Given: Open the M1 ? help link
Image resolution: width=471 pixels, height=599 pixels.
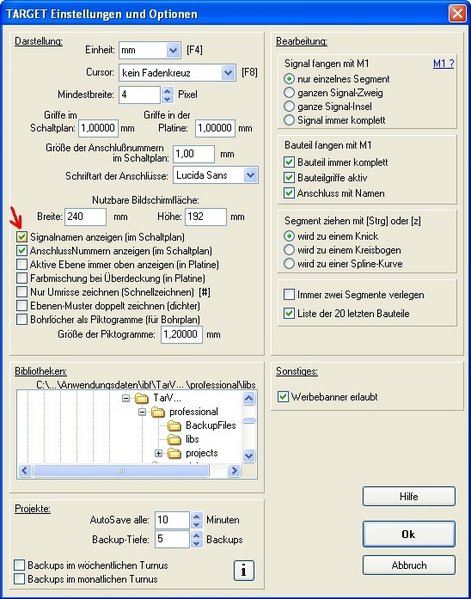Looking at the screenshot, I should 443,63.
